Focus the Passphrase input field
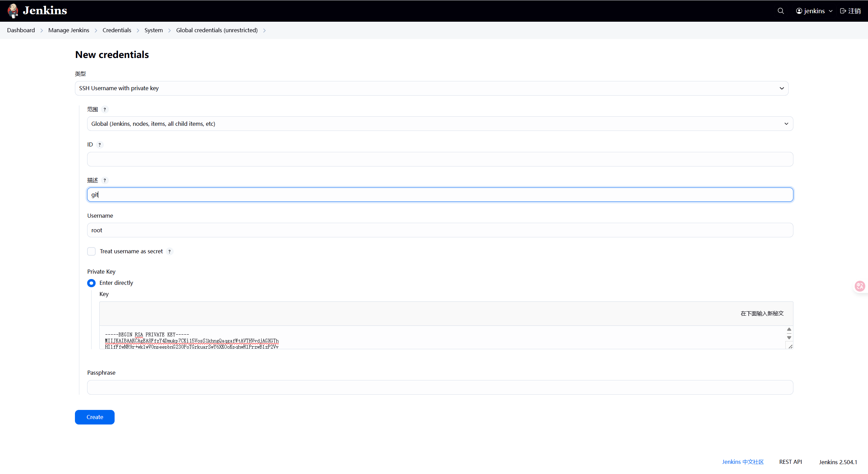 pyautogui.click(x=440, y=388)
